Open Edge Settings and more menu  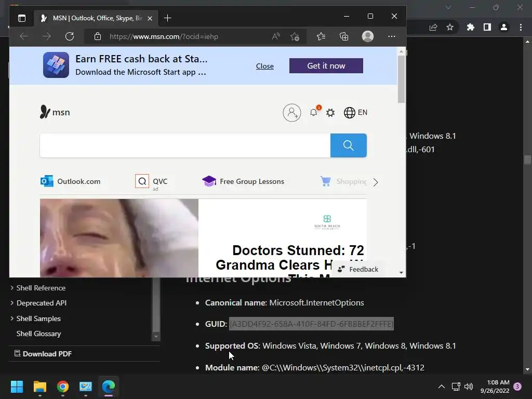(x=392, y=36)
